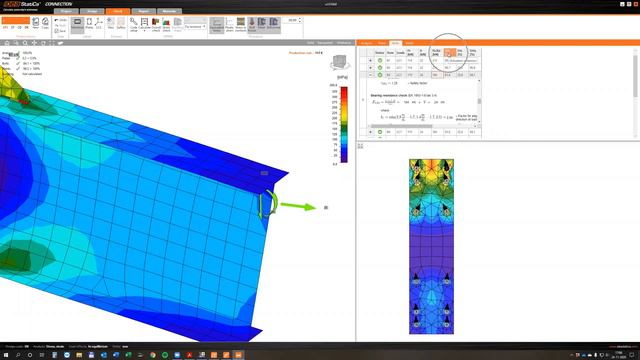Open Windows Start menu
640x360 pixels.
pyautogui.click(x=6, y=355)
